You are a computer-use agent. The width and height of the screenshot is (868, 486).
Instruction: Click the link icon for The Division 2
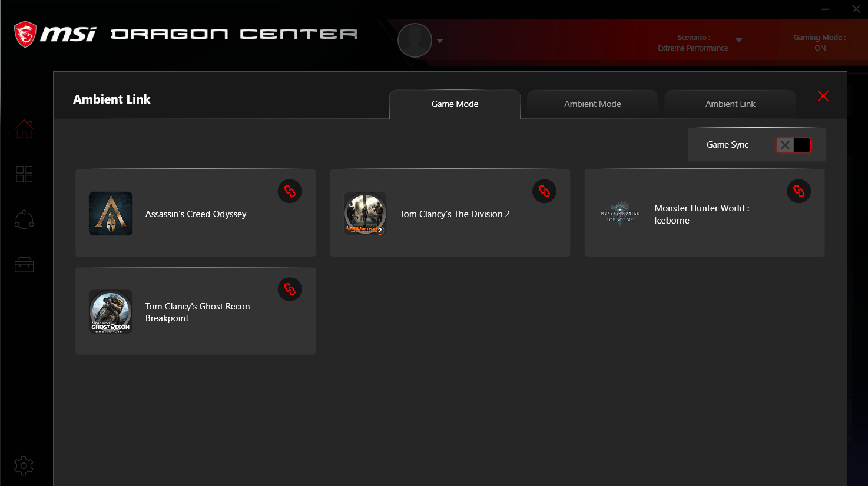click(x=544, y=191)
